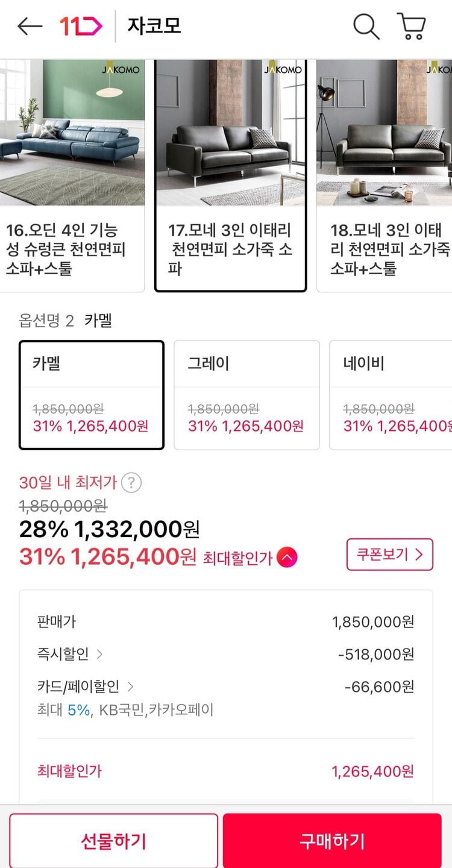452x868 pixels.
Task: Expand the 카드/페이할인 details chevron
Action: (130, 687)
